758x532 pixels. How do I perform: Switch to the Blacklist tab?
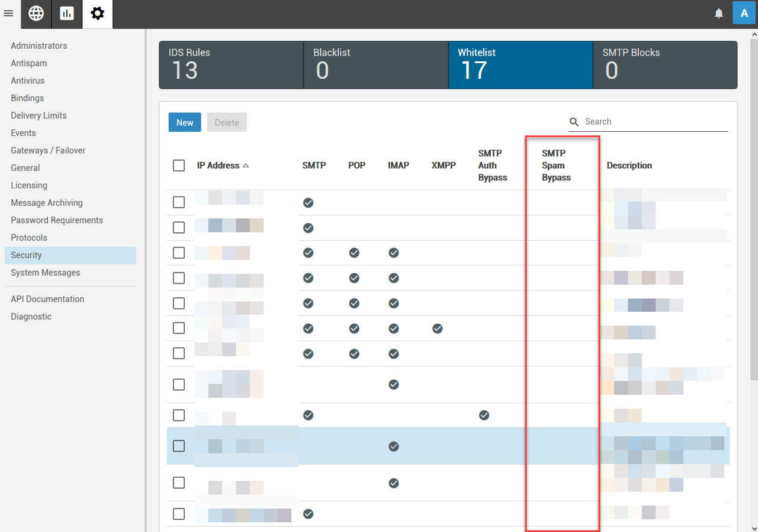(376, 65)
